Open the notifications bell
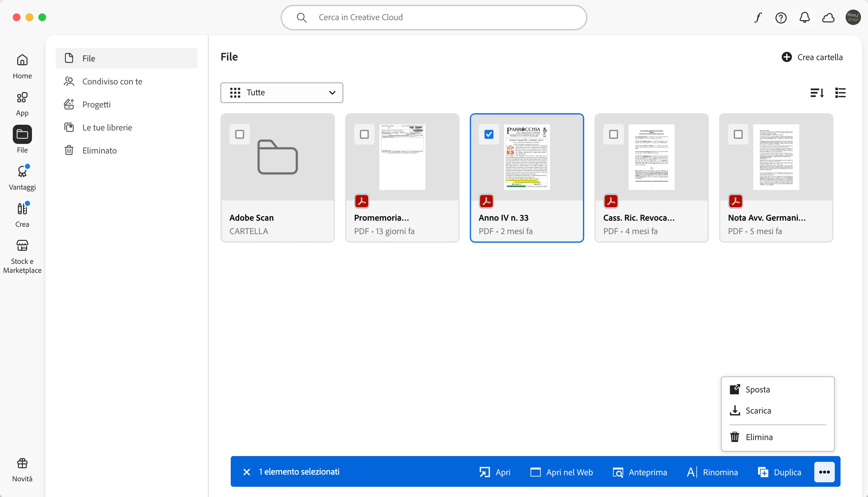Image resolution: width=868 pixels, height=497 pixels. click(x=805, y=17)
